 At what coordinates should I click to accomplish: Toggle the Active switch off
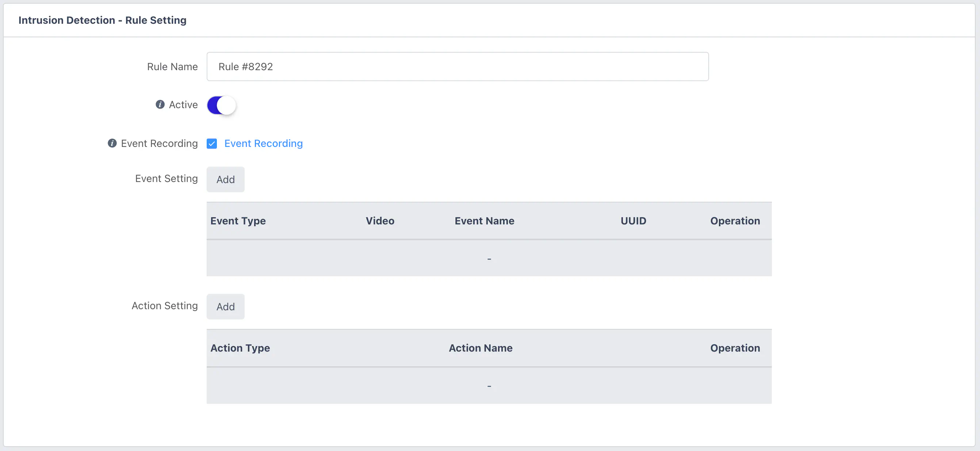(x=221, y=105)
